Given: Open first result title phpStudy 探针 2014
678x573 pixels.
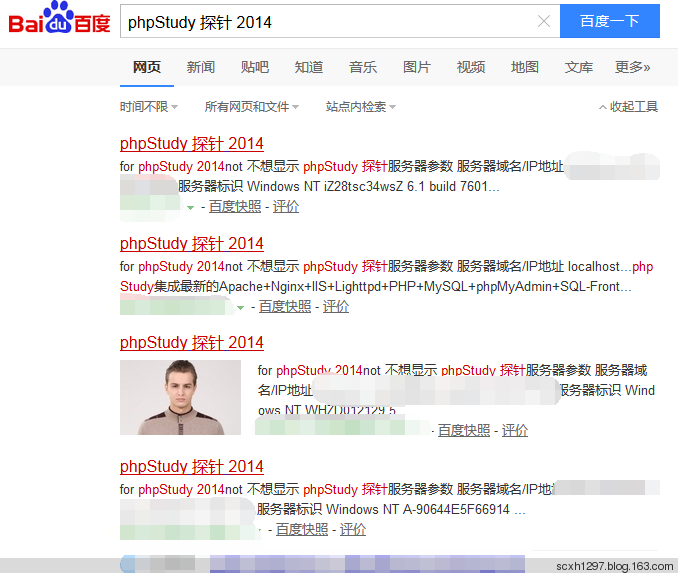Looking at the screenshot, I should (x=192, y=144).
